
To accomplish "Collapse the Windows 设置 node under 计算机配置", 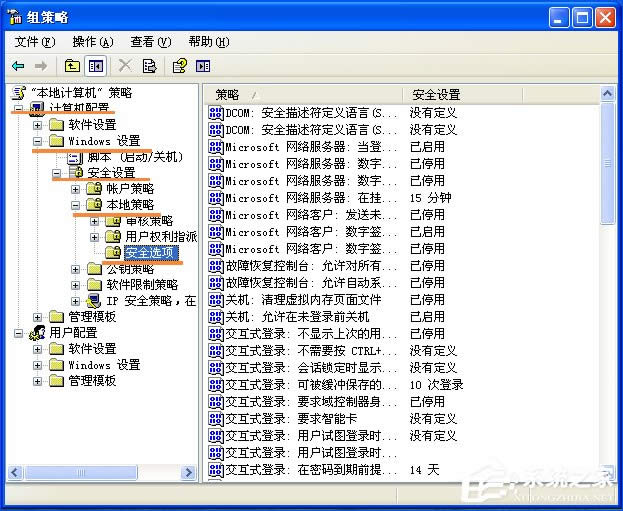I will (38, 141).
